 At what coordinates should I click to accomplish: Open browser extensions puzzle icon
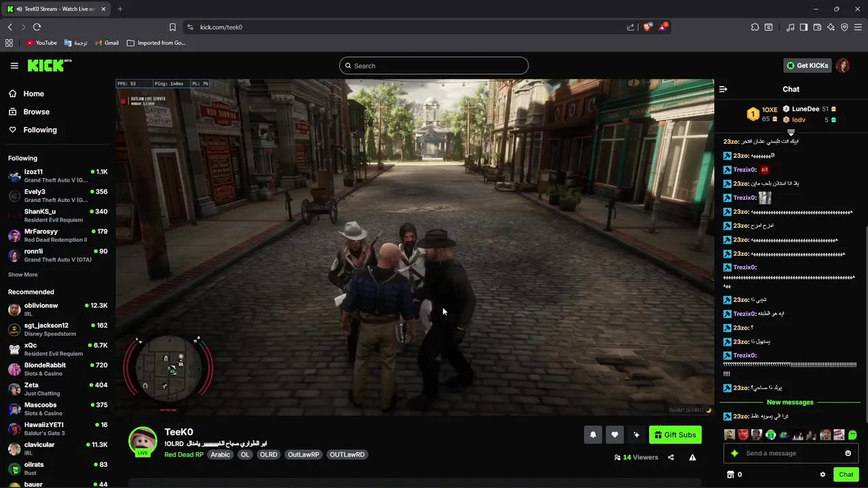755,27
